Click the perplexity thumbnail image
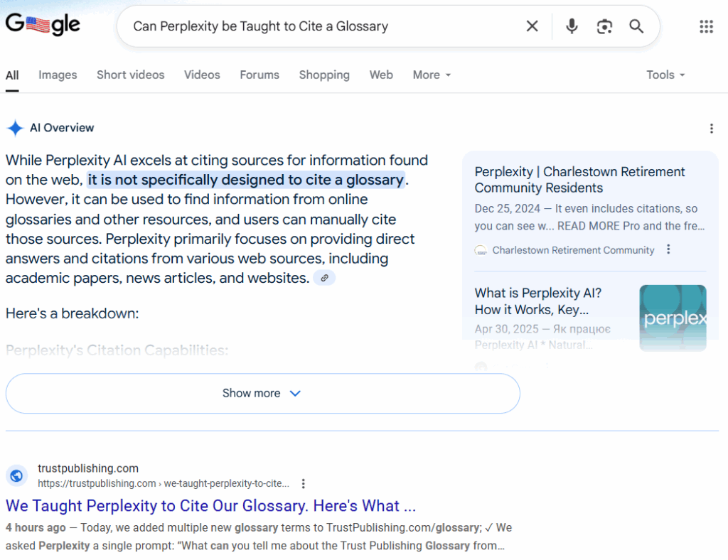 [x=673, y=318]
